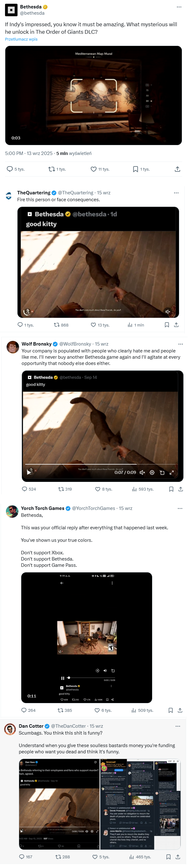Like TheQuartering's reply
The image size is (189, 868).
pos(94,325)
